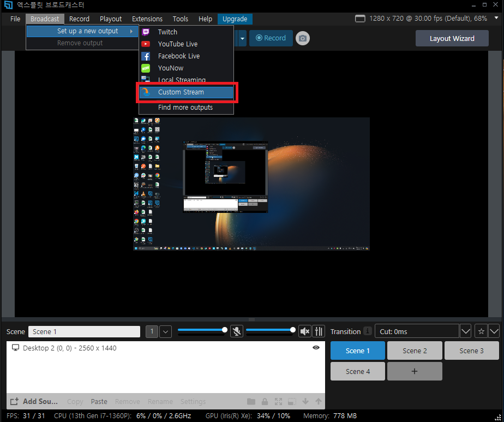
Task: Toggle microphone mute
Action: (236, 331)
